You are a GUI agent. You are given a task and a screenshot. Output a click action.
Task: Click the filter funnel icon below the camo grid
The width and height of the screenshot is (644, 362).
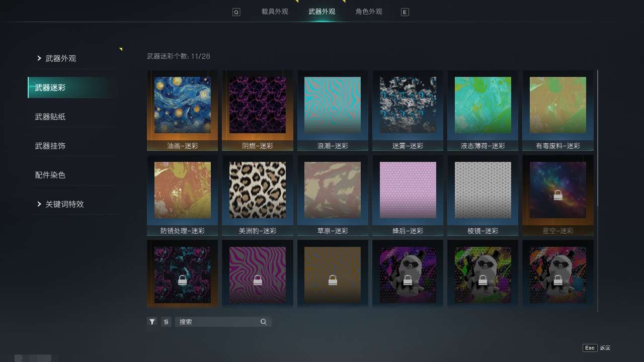[152, 321]
